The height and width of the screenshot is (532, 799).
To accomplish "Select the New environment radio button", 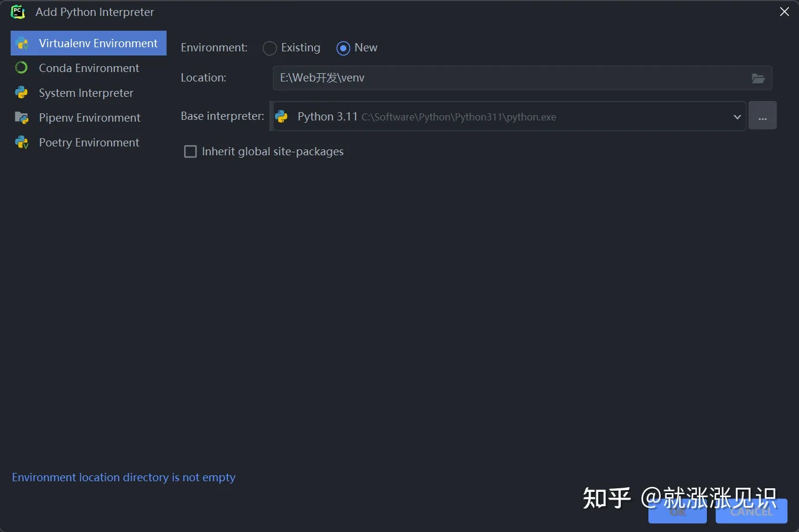I will tap(343, 48).
